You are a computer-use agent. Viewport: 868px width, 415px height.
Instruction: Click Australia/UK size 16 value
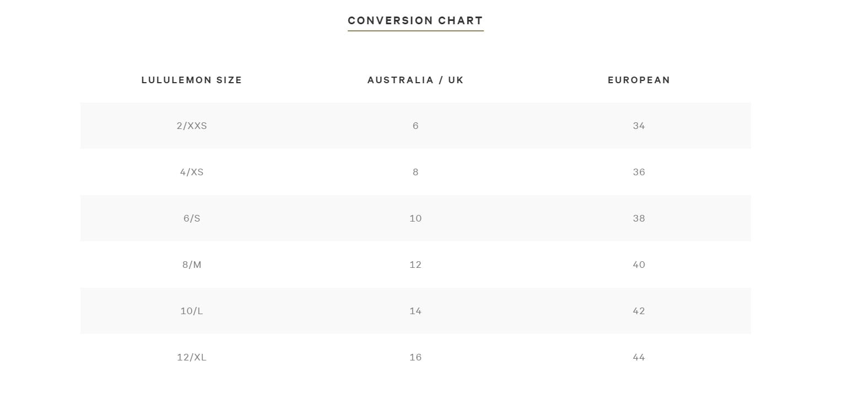[x=416, y=357]
